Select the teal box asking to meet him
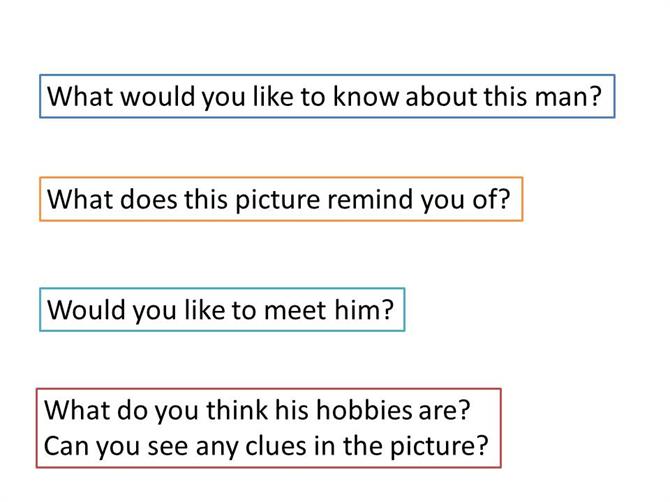Viewport: 670px width, 502px height. pyautogui.click(x=222, y=310)
